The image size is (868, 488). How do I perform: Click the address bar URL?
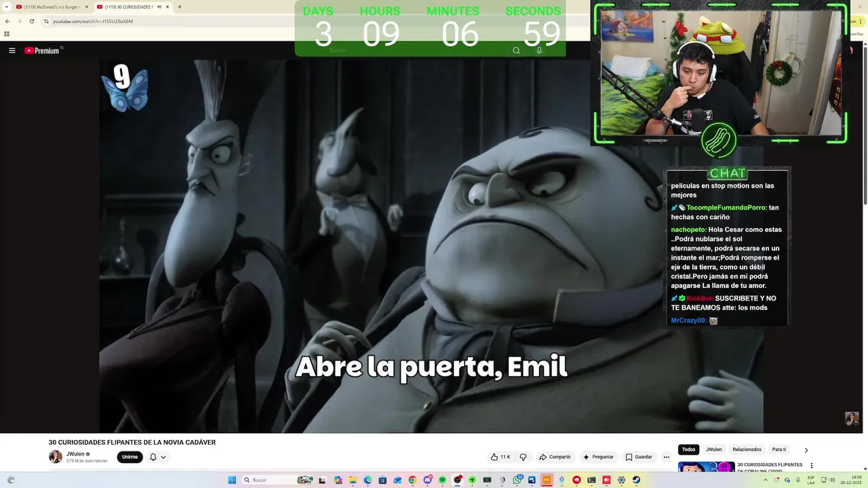click(93, 21)
